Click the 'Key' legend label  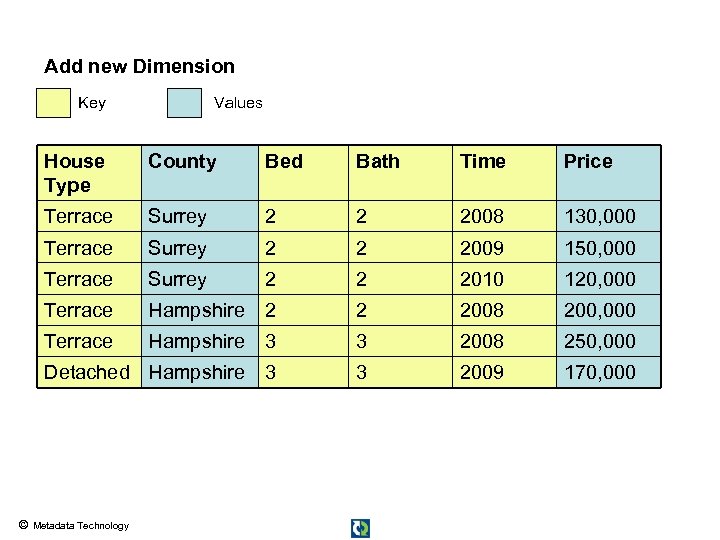92,102
